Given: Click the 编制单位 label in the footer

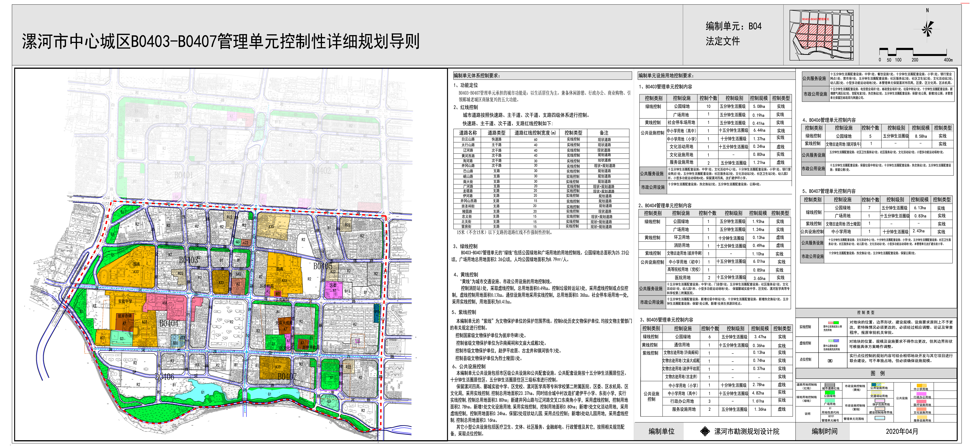Looking at the screenshot, I should (x=661, y=431).
